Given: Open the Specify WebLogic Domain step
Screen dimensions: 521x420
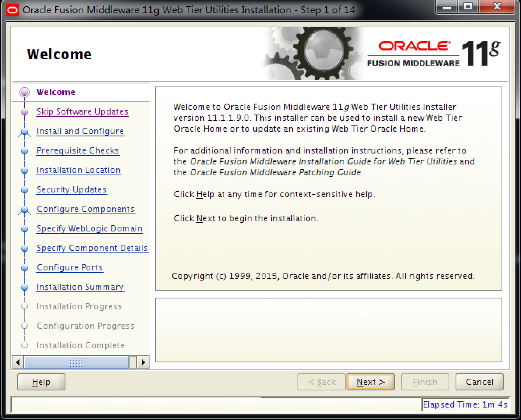Looking at the screenshot, I should pyautogui.click(x=90, y=229).
